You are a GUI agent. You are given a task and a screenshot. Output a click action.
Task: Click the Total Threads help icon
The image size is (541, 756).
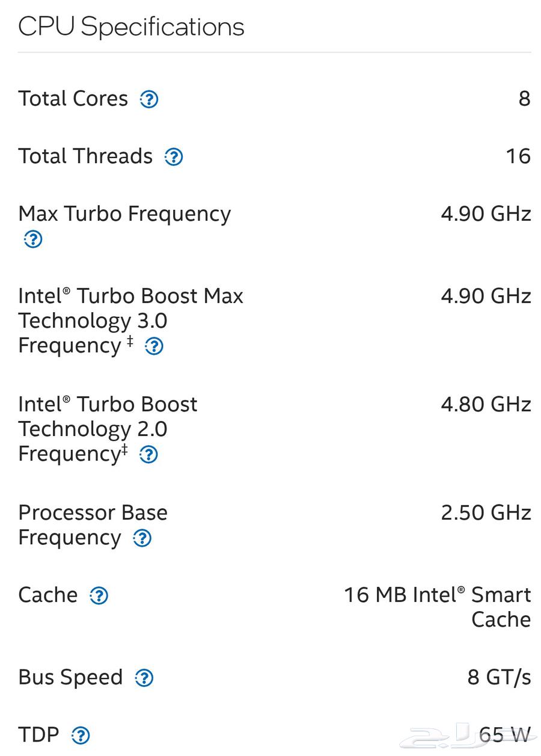[173, 157]
